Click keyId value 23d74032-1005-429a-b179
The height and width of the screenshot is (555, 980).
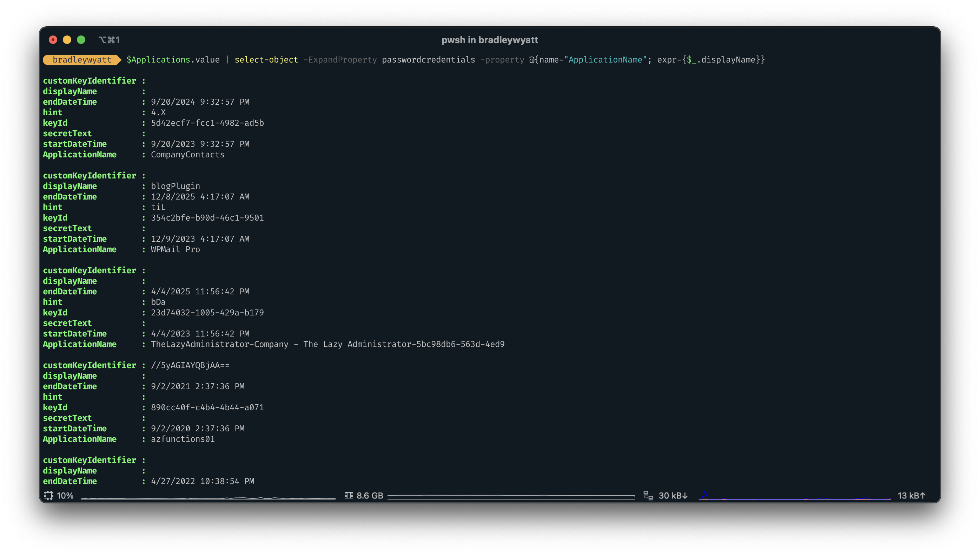click(207, 313)
